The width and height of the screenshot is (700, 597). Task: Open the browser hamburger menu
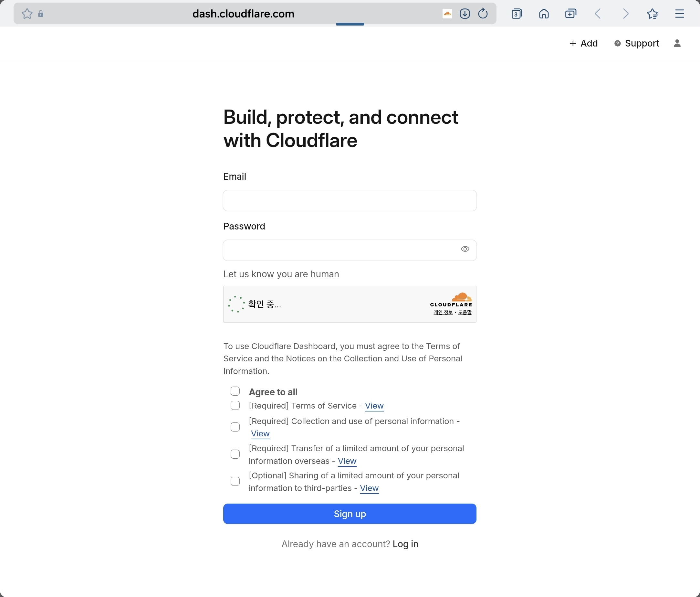click(679, 14)
